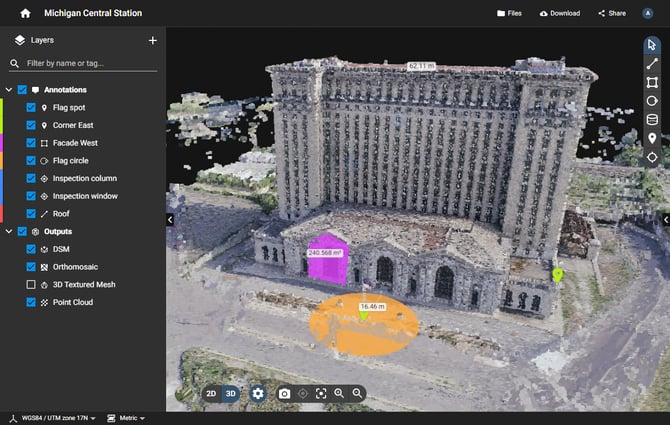The height and width of the screenshot is (425, 670).
Task: Click the 240.568 m² area label
Action: tap(325, 253)
